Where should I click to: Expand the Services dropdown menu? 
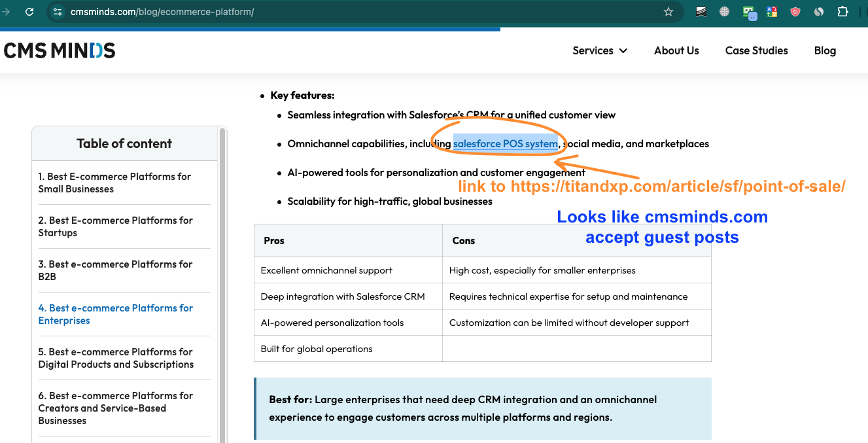click(599, 50)
